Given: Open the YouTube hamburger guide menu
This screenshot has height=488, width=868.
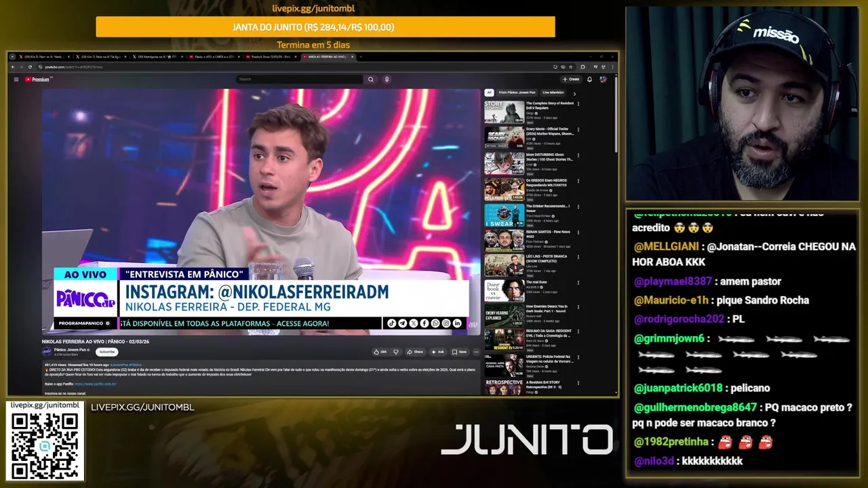Looking at the screenshot, I should click(x=16, y=79).
